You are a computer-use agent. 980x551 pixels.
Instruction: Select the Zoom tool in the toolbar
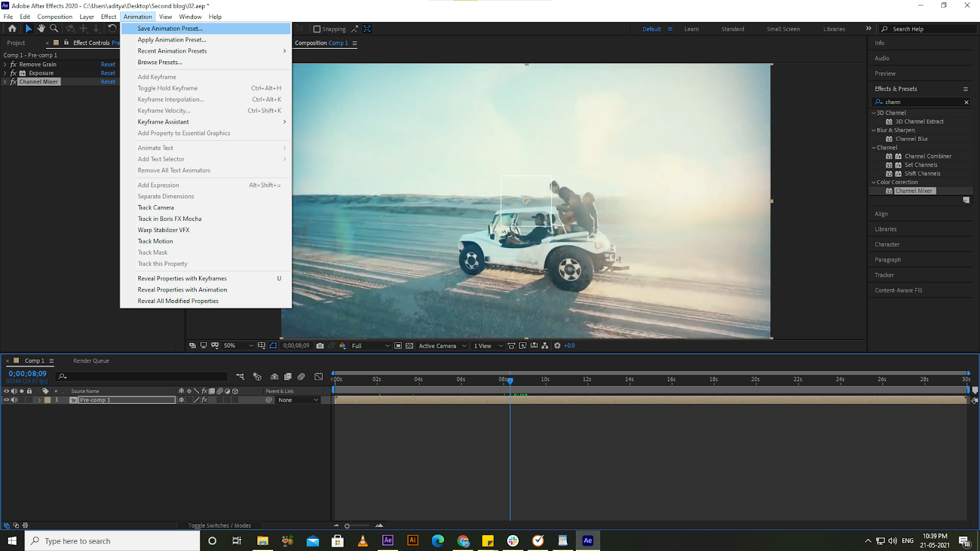click(55, 28)
